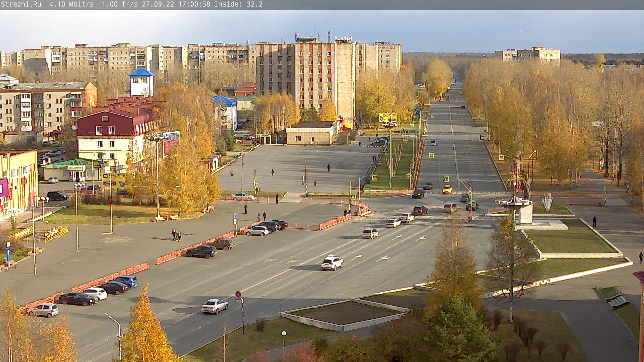Click the 1.00 fr/s frame rate text
This screenshot has height=362, width=644.
120,4
